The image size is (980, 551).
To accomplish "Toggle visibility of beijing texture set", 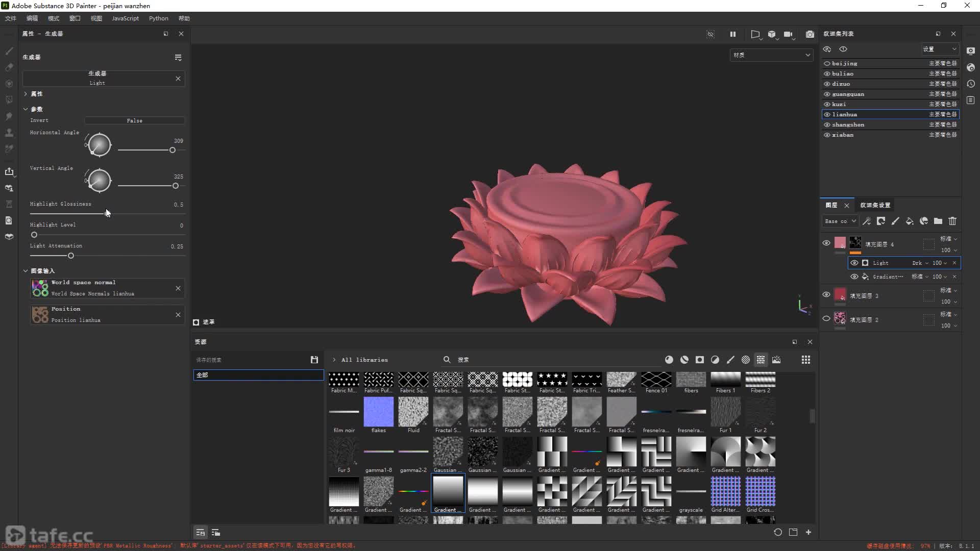I will pos(827,64).
